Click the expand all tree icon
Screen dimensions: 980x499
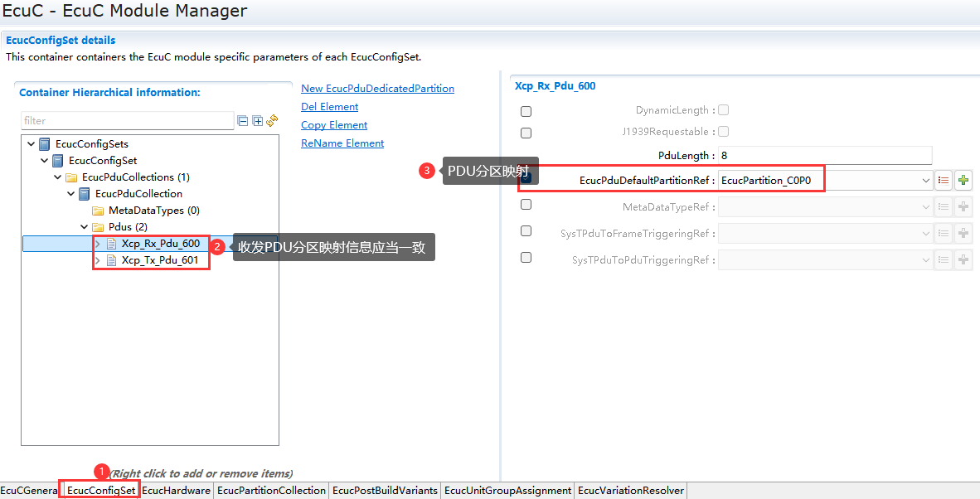[258, 121]
